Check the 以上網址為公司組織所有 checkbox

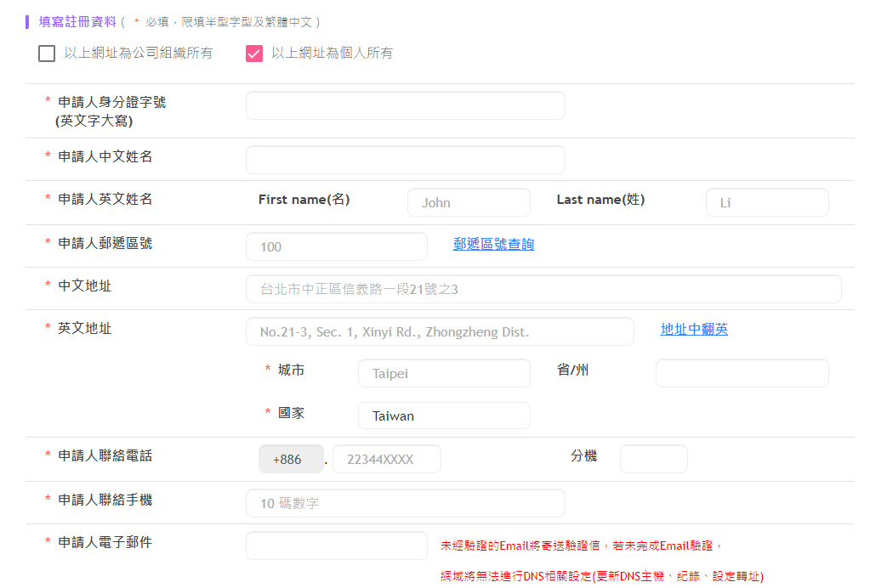click(x=47, y=54)
